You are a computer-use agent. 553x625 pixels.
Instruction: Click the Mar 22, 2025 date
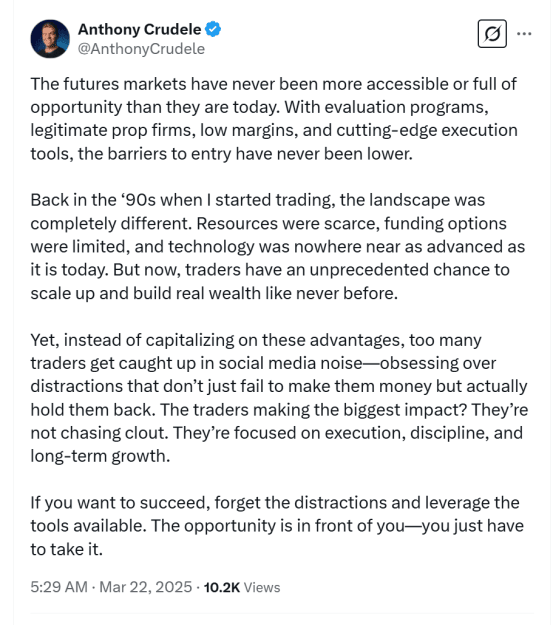coord(146,587)
